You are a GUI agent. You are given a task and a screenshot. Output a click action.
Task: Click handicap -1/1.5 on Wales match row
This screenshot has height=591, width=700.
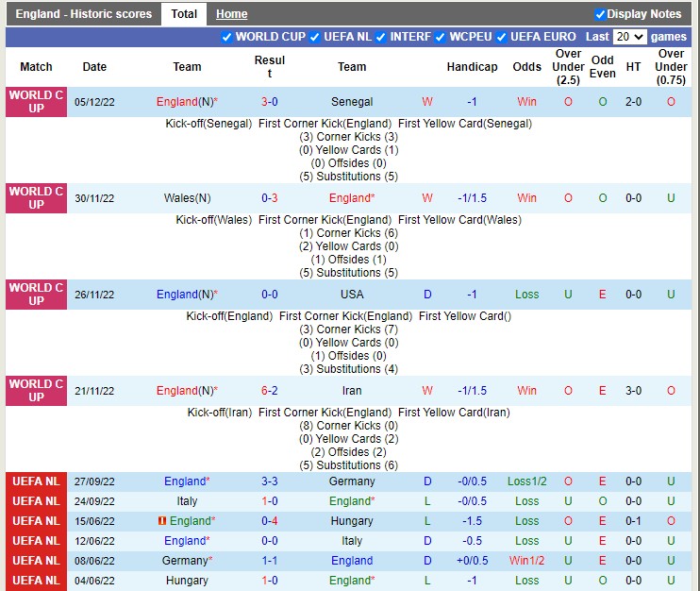pyautogui.click(x=473, y=198)
